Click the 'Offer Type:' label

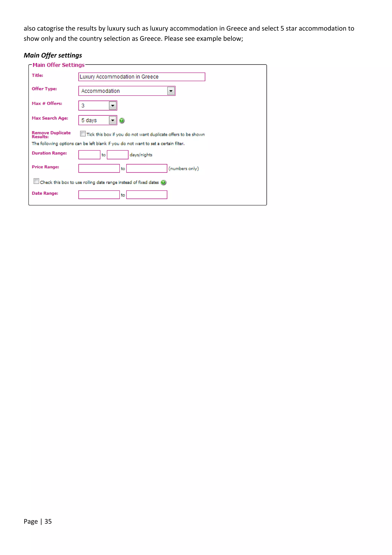click(44, 89)
